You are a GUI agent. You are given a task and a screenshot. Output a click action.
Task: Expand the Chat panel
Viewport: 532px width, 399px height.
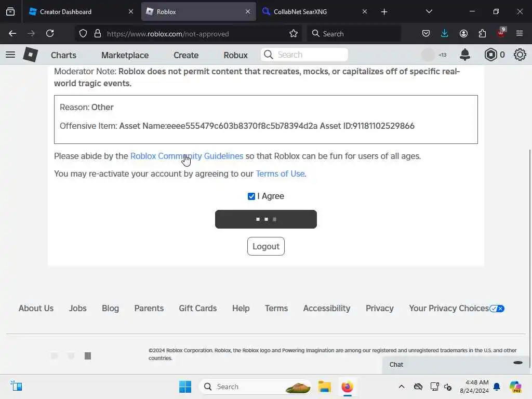point(455,365)
